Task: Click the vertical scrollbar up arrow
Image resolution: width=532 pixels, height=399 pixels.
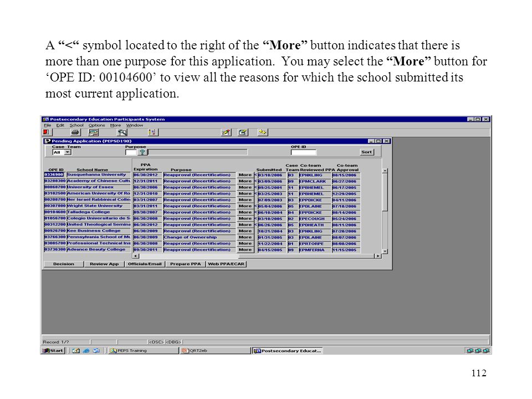Action: 385,171
